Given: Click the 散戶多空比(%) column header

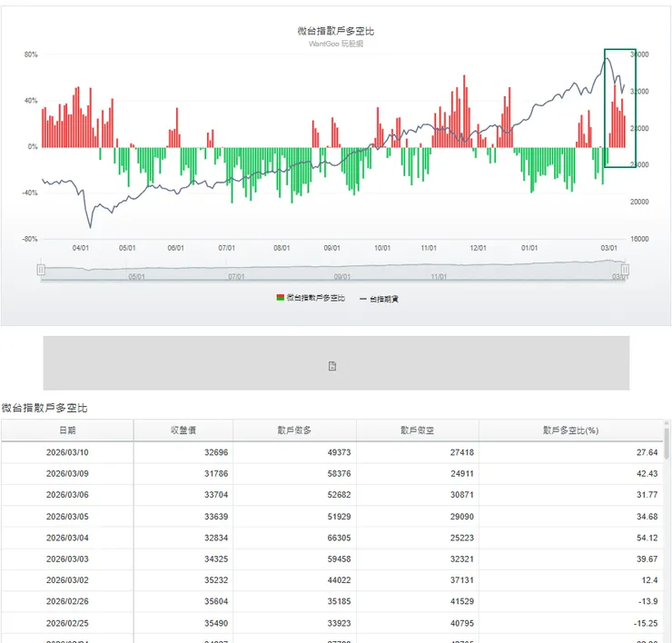Looking at the screenshot, I should click(x=571, y=430).
